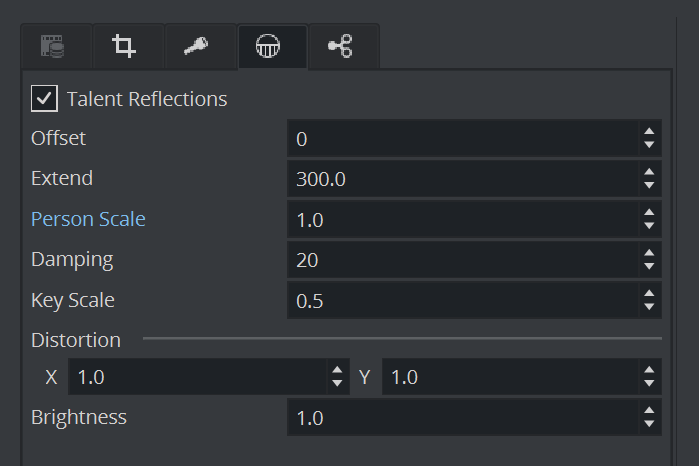699x466 pixels.
Task: Click the Brightness value field
Action: click(460, 418)
